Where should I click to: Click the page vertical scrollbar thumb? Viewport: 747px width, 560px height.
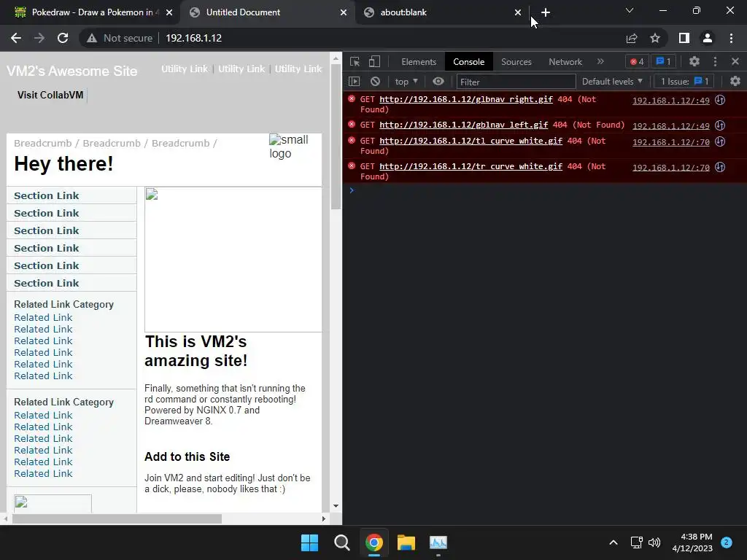pyautogui.click(x=336, y=138)
